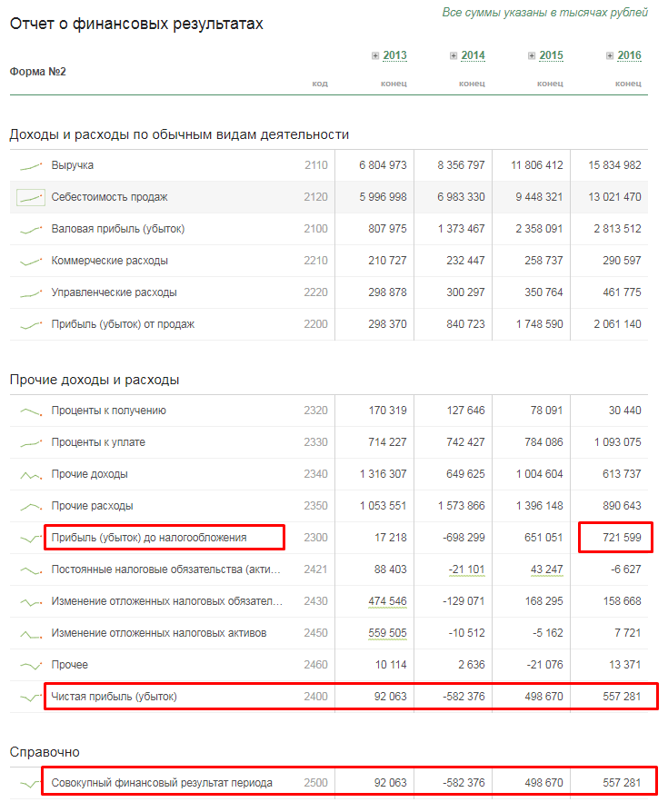Image resolution: width=668 pixels, height=812 pixels.
Task: Click the Форма №2 heading
Action: click(x=38, y=72)
